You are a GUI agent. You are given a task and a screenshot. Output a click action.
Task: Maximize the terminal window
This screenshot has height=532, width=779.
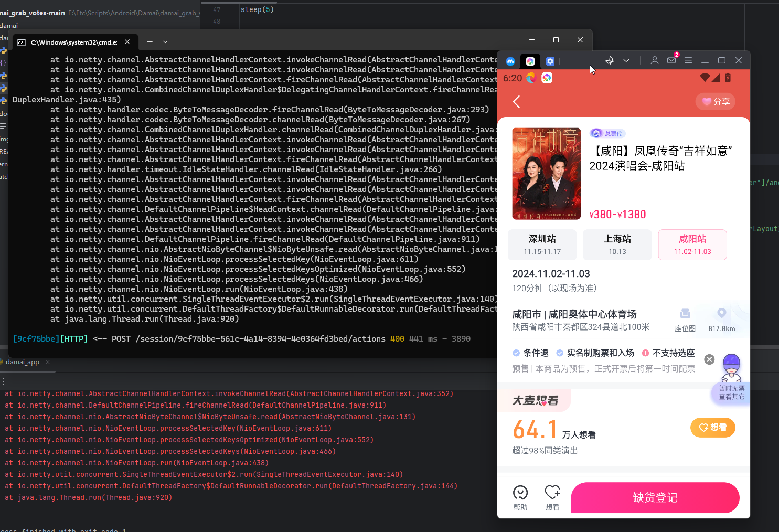[x=556, y=40]
